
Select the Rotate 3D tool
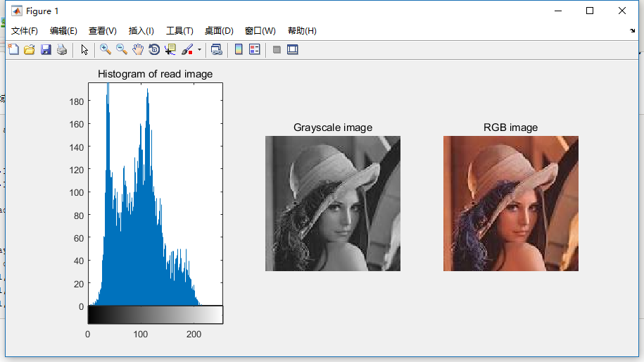154,50
